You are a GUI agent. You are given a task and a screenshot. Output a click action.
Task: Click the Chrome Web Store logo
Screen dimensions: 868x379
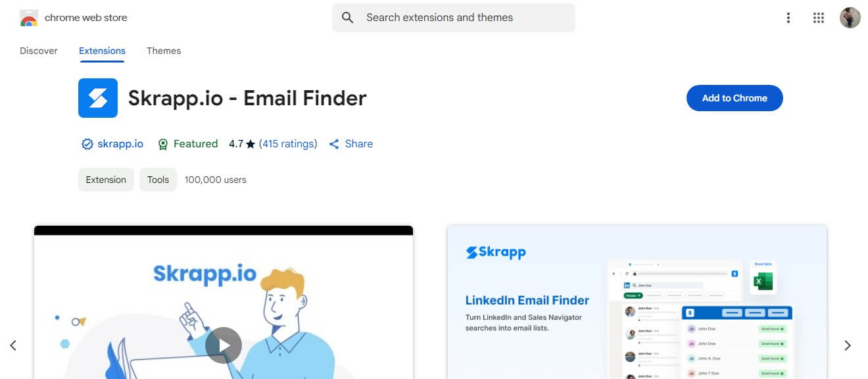click(29, 18)
